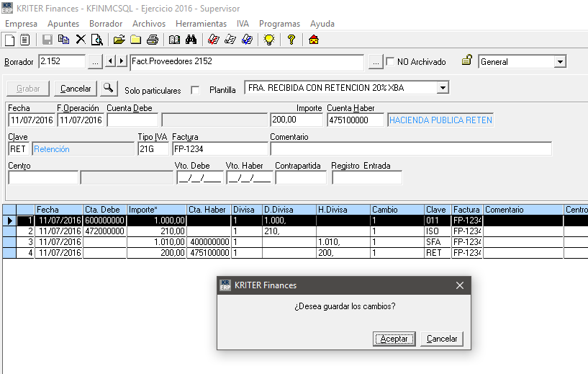Click Cancelar in the save dialog
Image resolution: width=588 pixels, height=374 pixels.
(442, 339)
